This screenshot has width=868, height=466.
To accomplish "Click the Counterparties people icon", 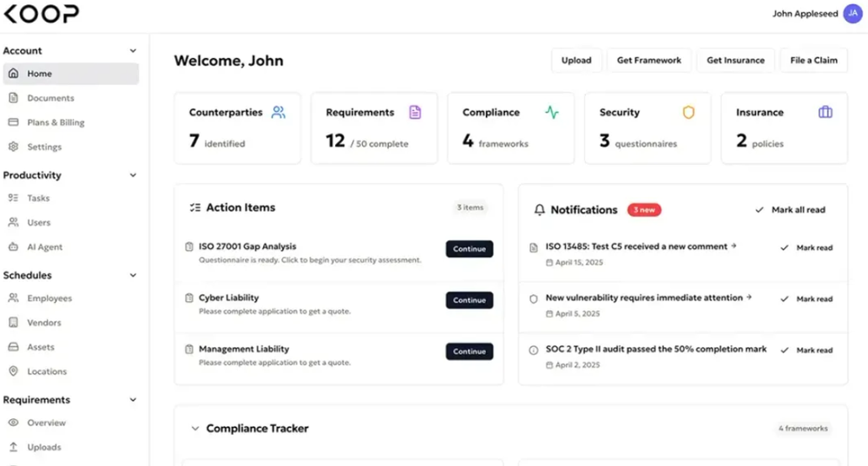I will point(278,112).
